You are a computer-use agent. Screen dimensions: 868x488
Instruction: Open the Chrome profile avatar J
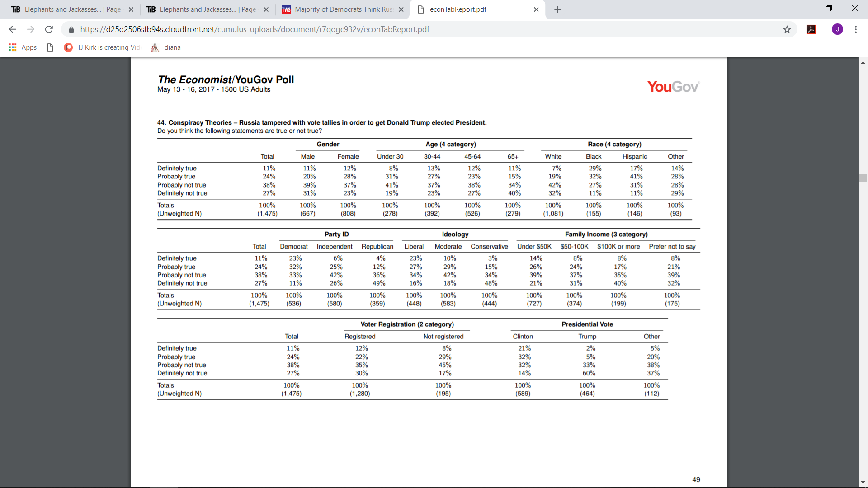837,29
